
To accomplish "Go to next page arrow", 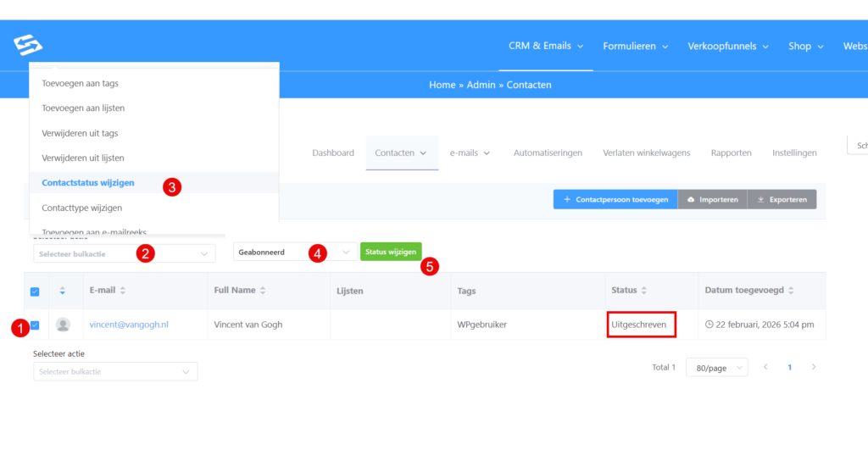I will (814, 367).
